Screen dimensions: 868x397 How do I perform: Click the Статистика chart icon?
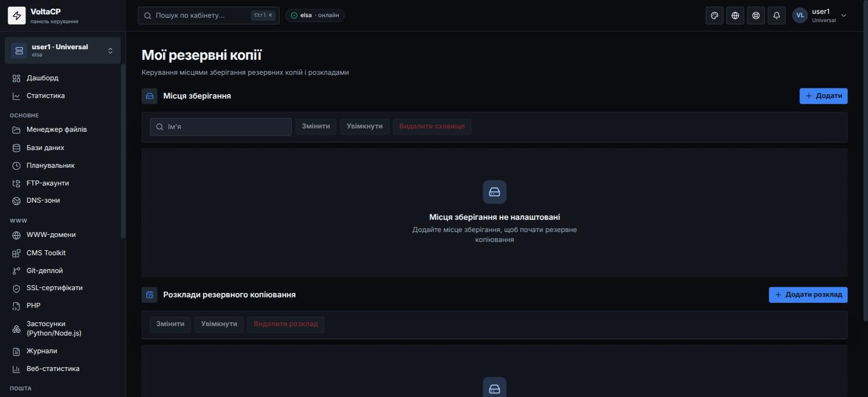[x=17, y=96]
